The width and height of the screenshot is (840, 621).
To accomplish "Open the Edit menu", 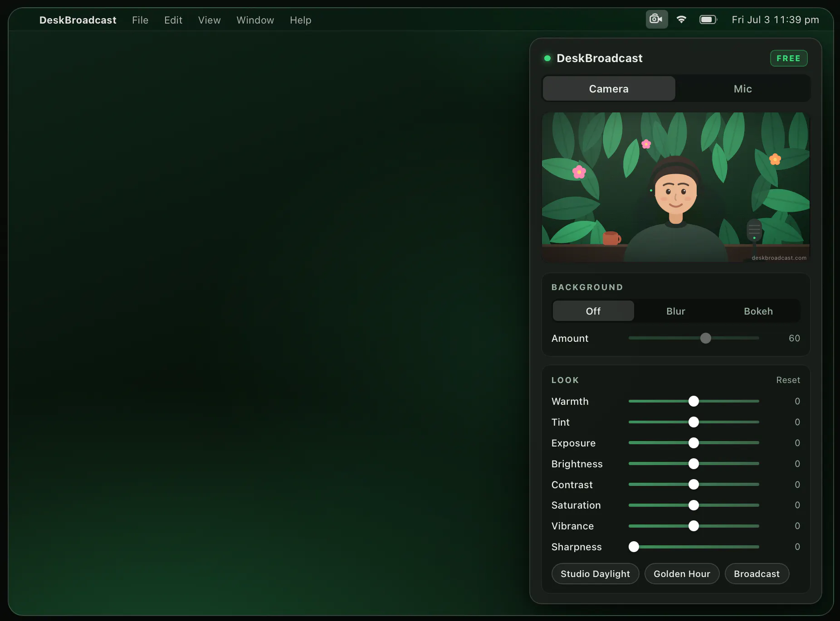I will coord(173,20).
